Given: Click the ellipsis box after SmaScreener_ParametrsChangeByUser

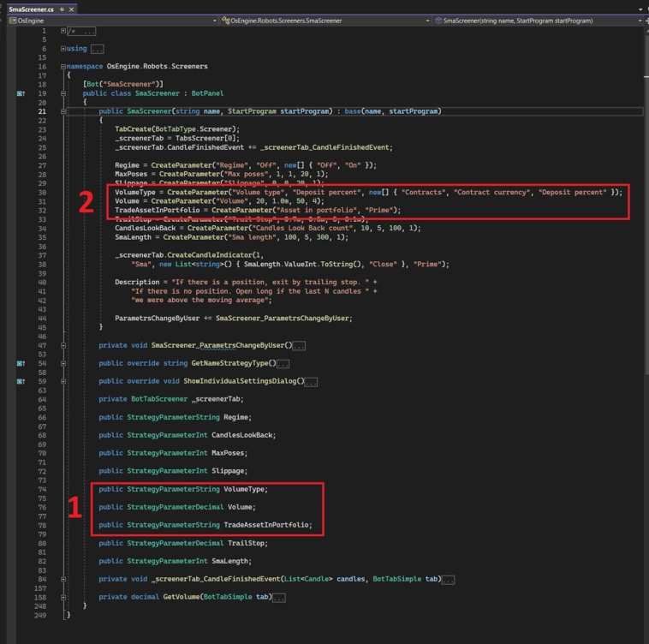Looking at the screenshot, I should point(299,346).
